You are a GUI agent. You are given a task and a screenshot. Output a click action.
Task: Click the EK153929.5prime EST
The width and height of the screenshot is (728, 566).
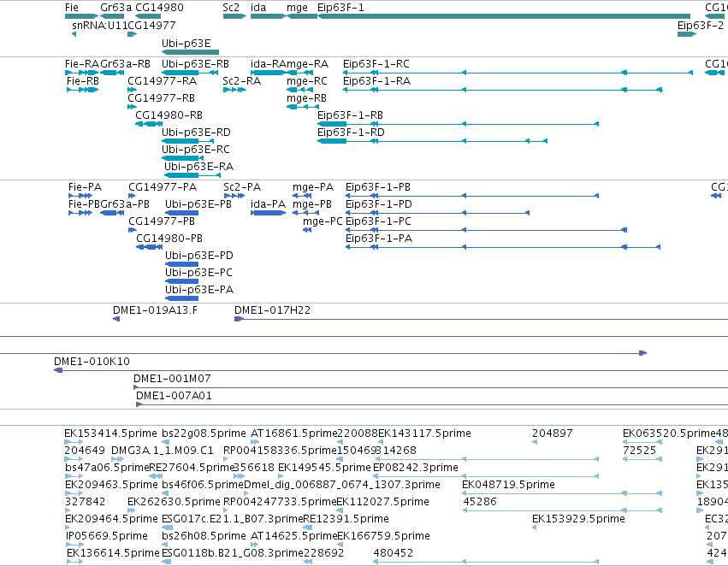tap(535, 528)
